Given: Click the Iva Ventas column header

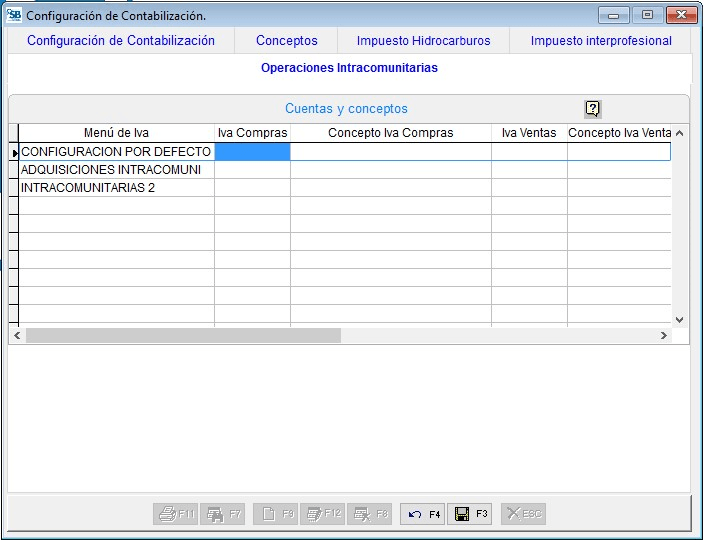Looking at the screenshot, I should tap(529, 133).
